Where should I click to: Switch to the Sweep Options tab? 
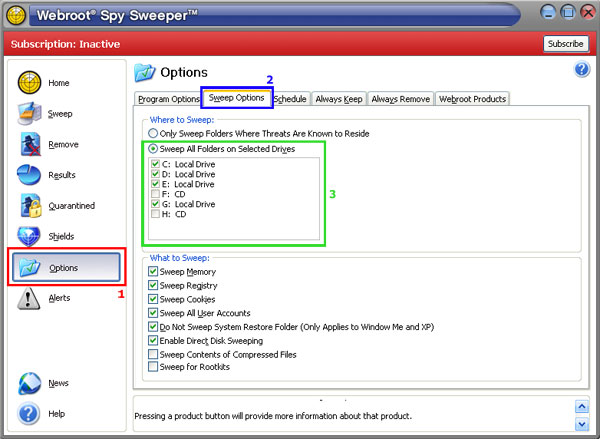pyautogui.click(x=236, y=98)
